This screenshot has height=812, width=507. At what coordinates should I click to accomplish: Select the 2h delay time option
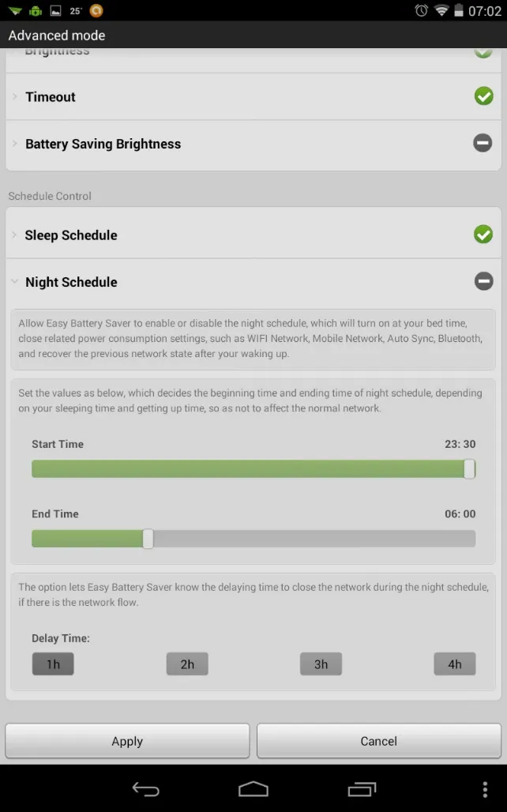pos(187,664)
